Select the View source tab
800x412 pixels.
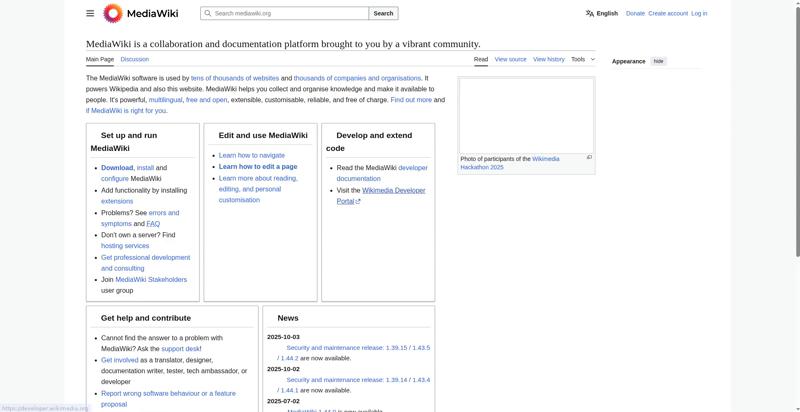(510, 59)
